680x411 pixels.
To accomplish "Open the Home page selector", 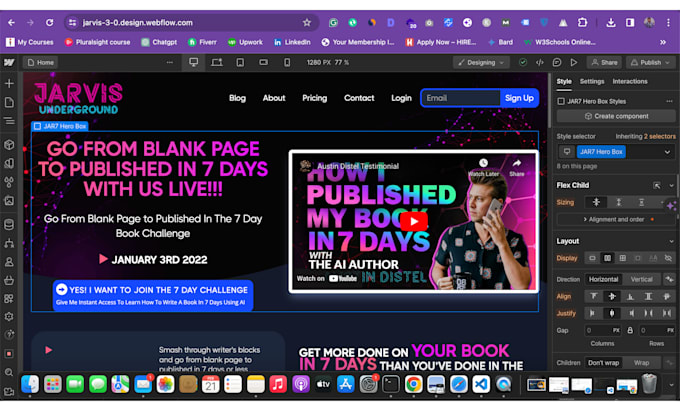I will pyautogui.click(x=41, y=62).
